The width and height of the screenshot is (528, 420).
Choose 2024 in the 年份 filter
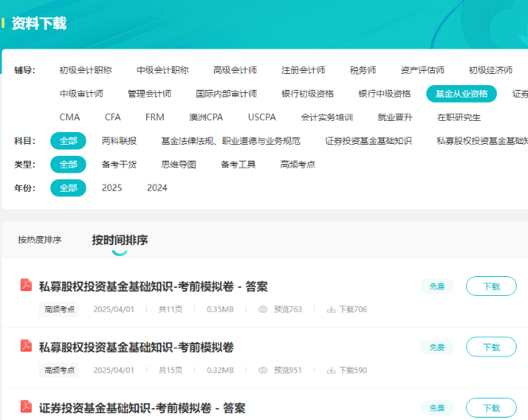[x=157, y=188]
